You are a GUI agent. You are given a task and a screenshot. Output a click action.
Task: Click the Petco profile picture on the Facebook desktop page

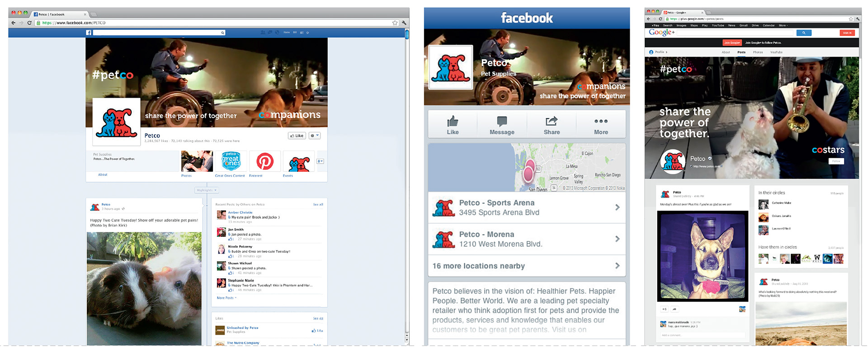point(117,122)
